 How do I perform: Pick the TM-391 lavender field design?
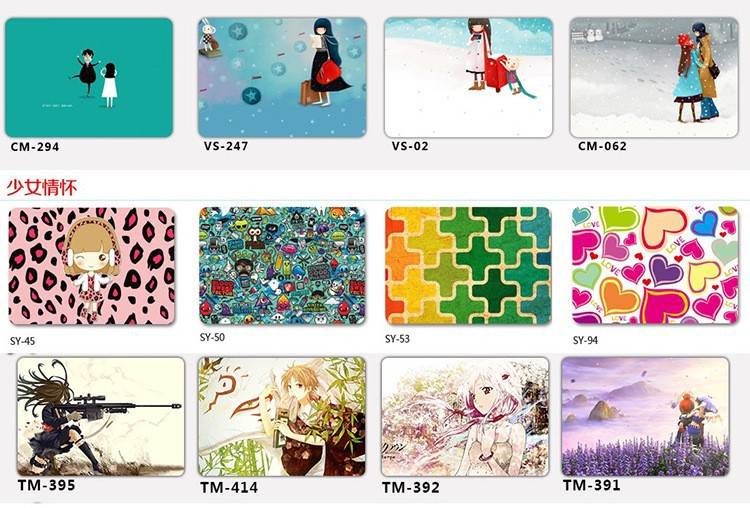click(x=646, y=417)
